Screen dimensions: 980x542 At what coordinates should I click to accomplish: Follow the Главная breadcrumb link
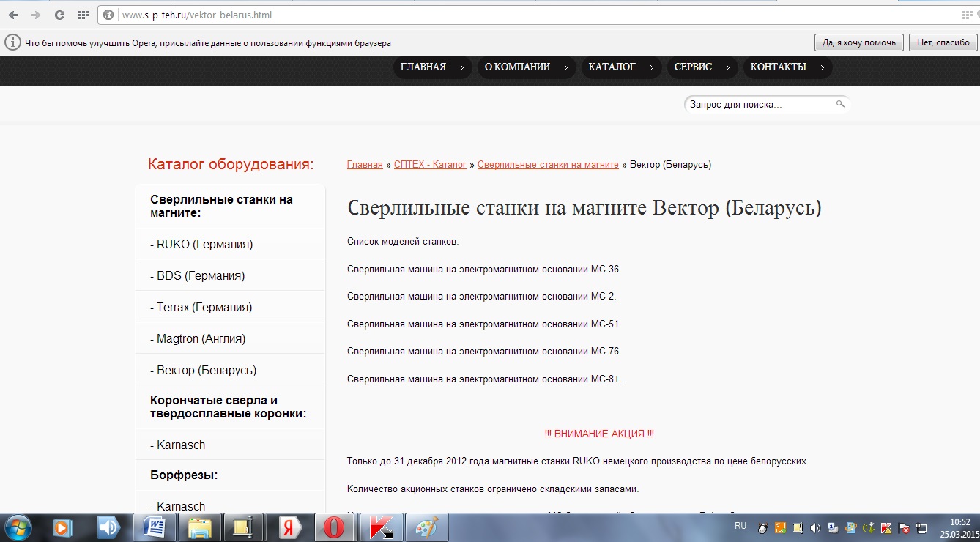pyautogui.click(x=365, y=165)
